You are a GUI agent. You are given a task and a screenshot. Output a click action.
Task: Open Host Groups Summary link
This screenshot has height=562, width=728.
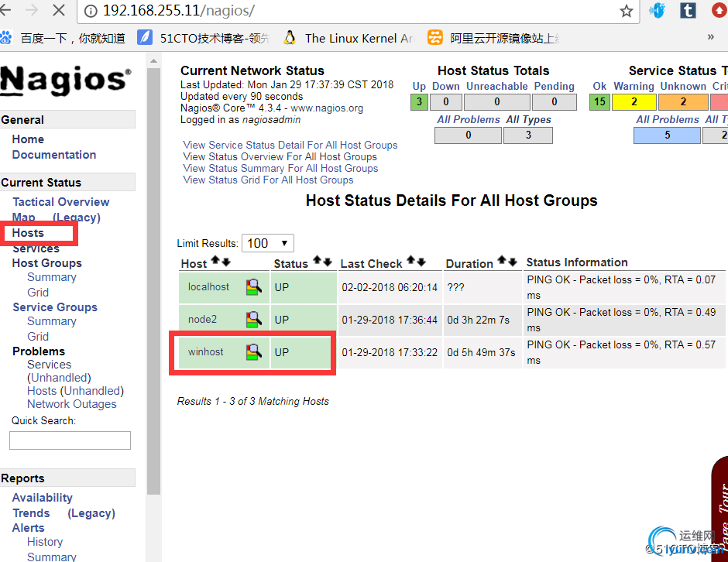click(x=52, y=277)
